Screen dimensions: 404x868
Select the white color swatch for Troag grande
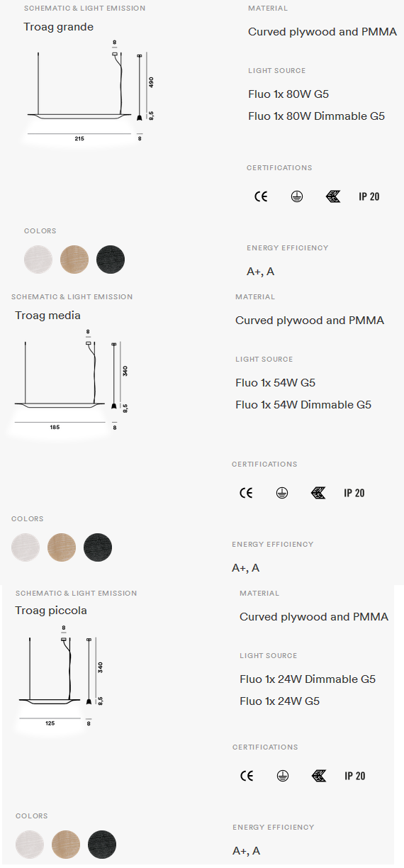38,259
